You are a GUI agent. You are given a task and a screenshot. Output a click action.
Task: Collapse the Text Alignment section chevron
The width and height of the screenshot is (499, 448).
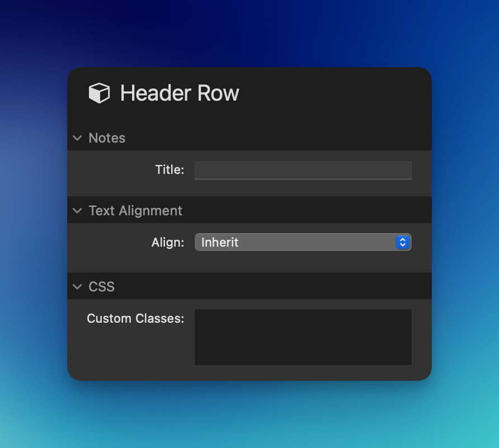77,211
